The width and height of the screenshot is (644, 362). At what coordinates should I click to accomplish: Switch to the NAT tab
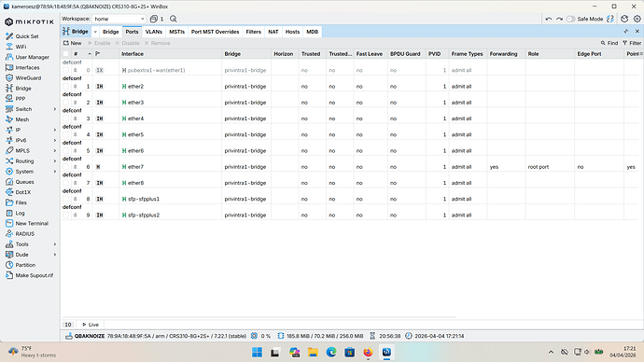273,32
